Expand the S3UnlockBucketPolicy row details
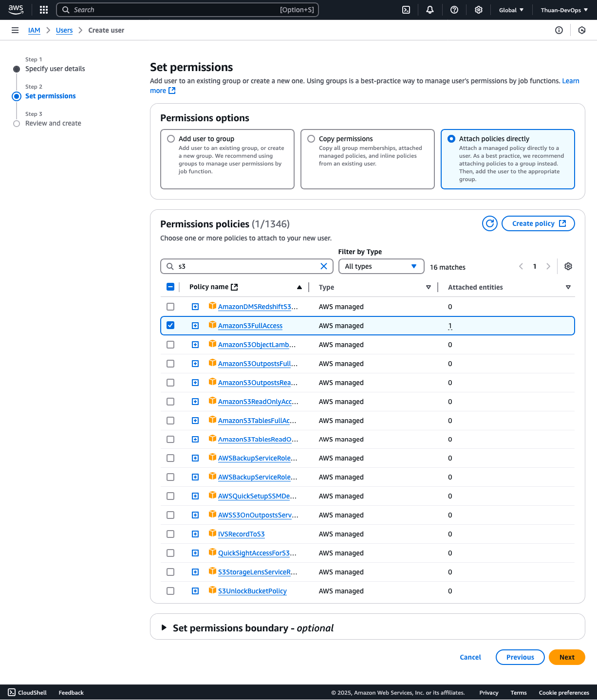 tap(195, 591)
